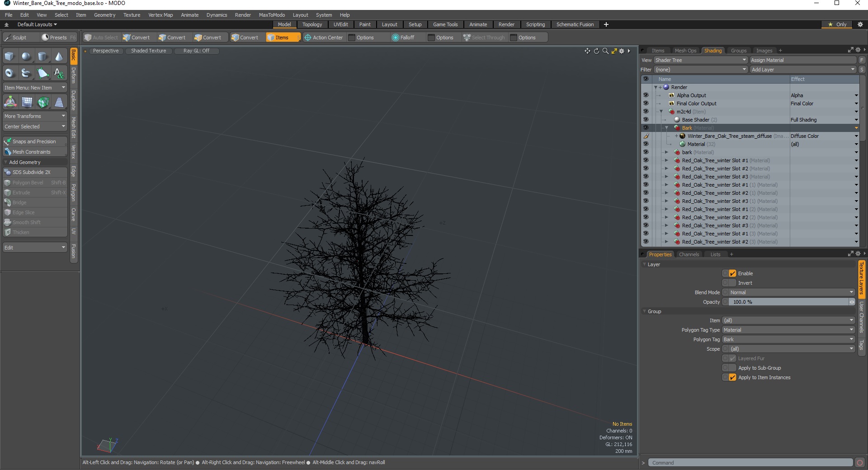Open More Transforms dropdown

tap(35, 116)
